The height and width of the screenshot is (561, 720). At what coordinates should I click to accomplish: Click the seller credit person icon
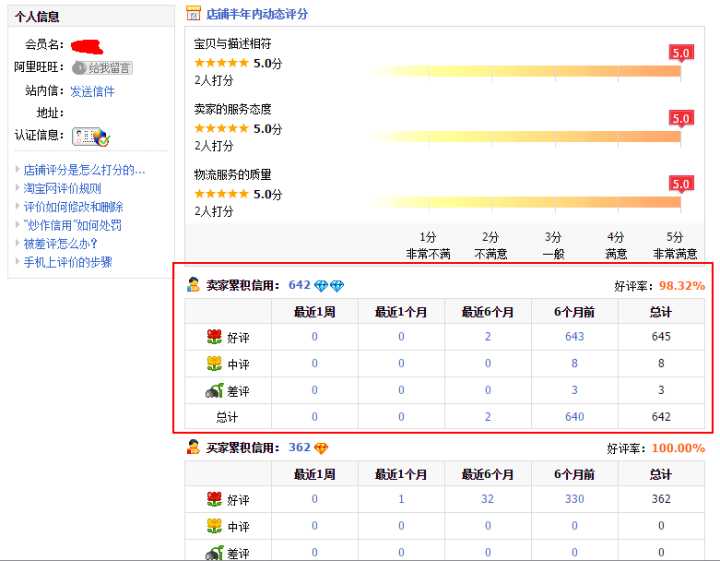pyautogui.click(x=193, y=285)
